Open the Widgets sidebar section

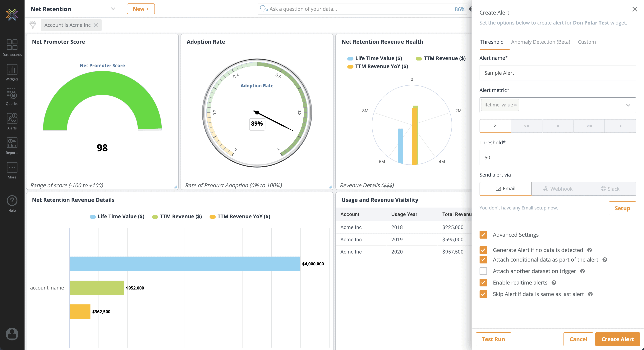(12, 72)
